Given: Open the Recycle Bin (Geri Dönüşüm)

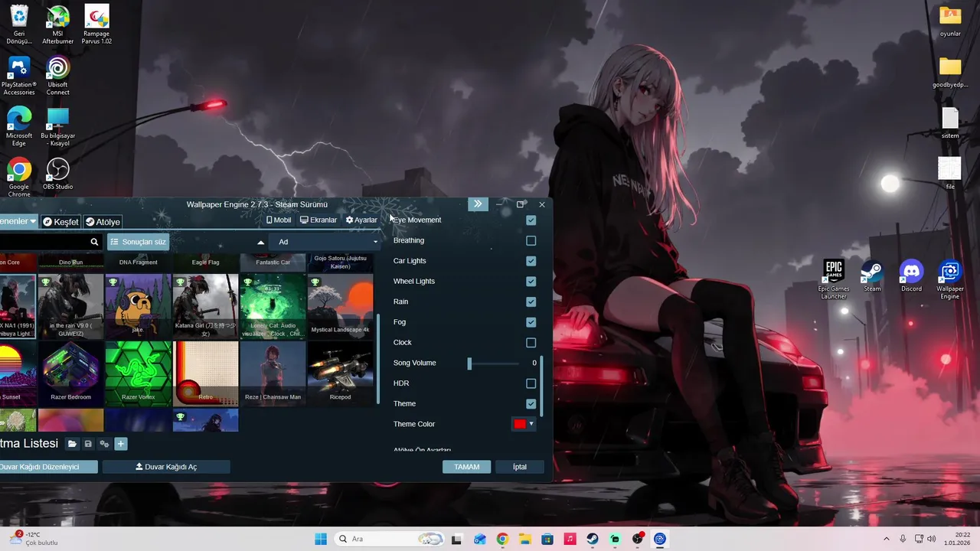Looking at the screenshot, I should pyautogui.click(x=19, y=24).
